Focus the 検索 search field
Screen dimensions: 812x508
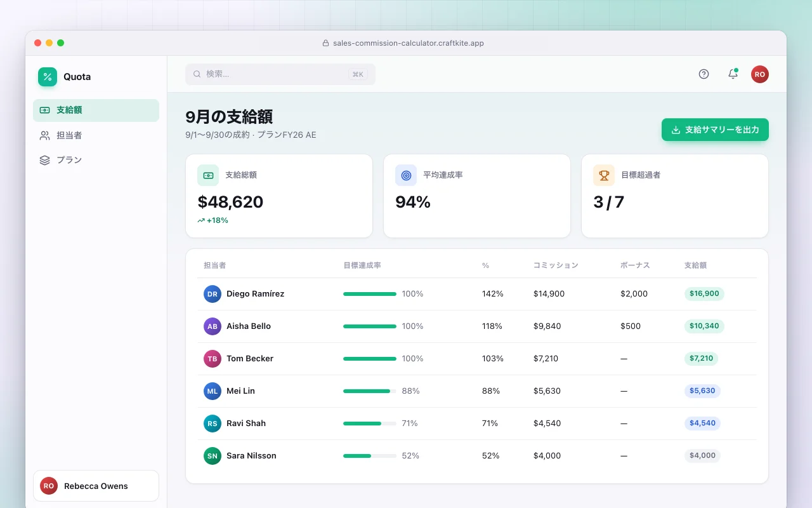pyautogui.click(x=280, y=74)
